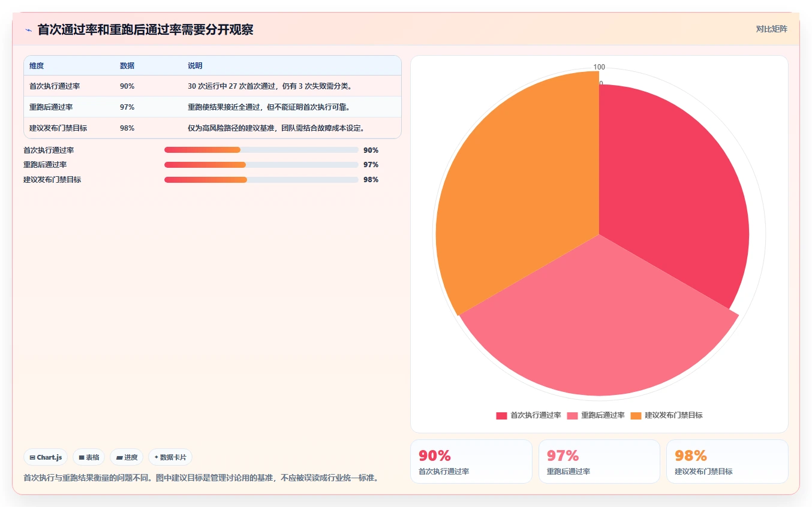Click the 维度 column header
812x507 pixels.
37,66
